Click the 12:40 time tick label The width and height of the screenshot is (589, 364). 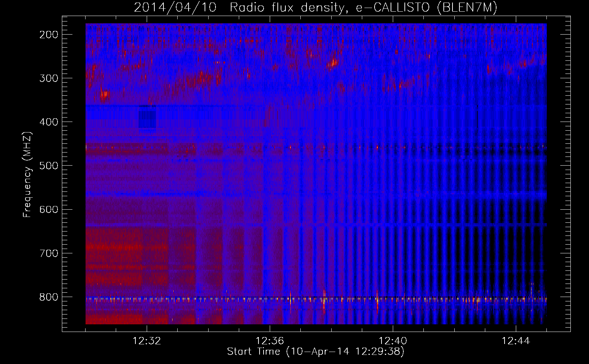(x=393, y=341)
